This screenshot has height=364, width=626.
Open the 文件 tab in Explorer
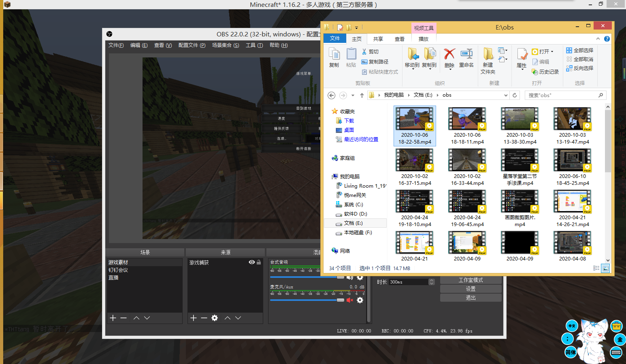point(335,38)
